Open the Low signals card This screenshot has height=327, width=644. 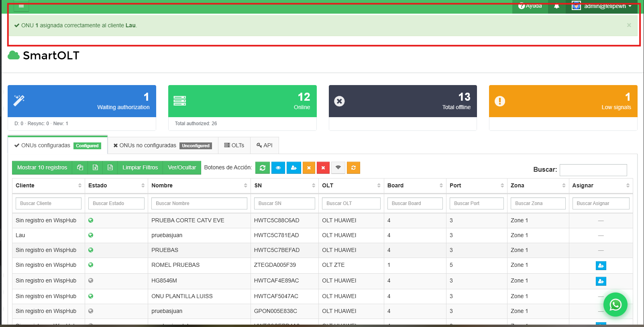pos(563,101)
